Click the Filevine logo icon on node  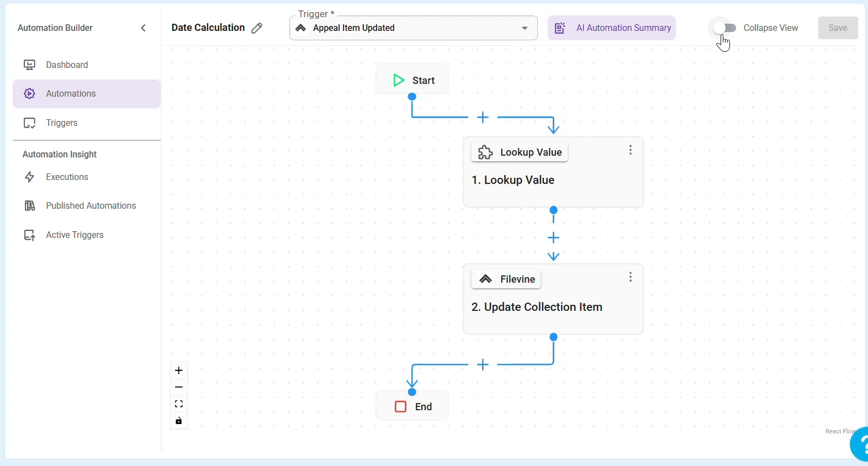coord(485,279)
